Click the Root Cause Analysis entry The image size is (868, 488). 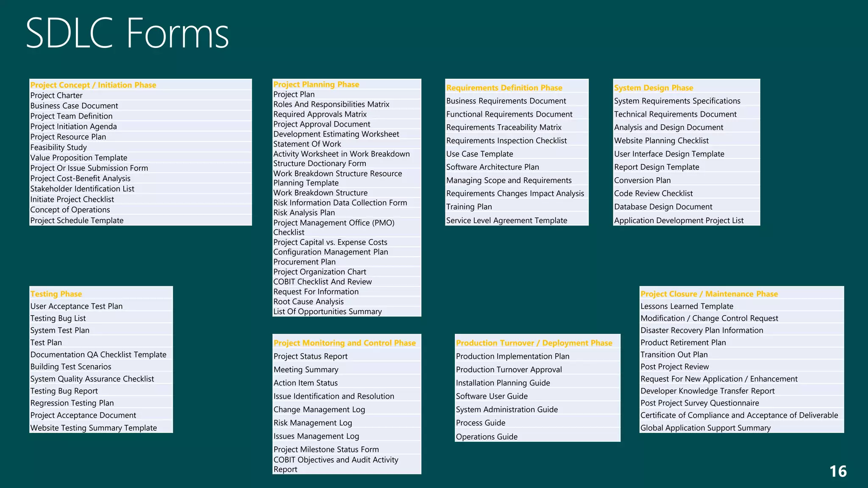(308, 302)
